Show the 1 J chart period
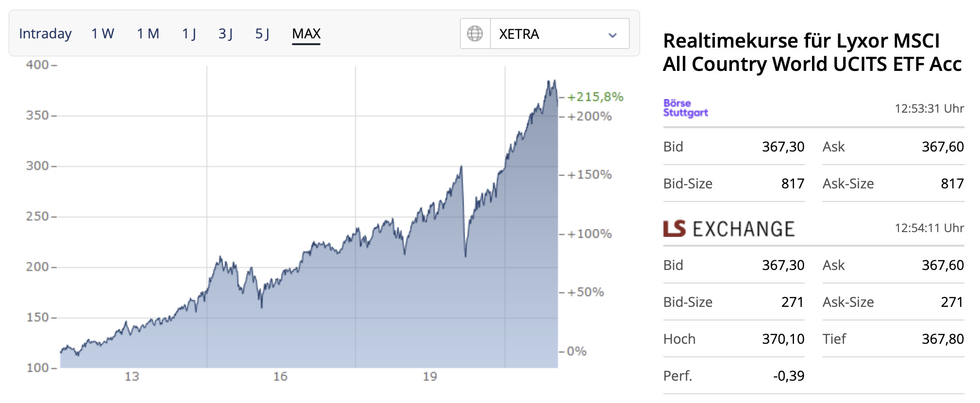Image resolution: width=980 pixels, height=403 pixels. pos(189,34)
